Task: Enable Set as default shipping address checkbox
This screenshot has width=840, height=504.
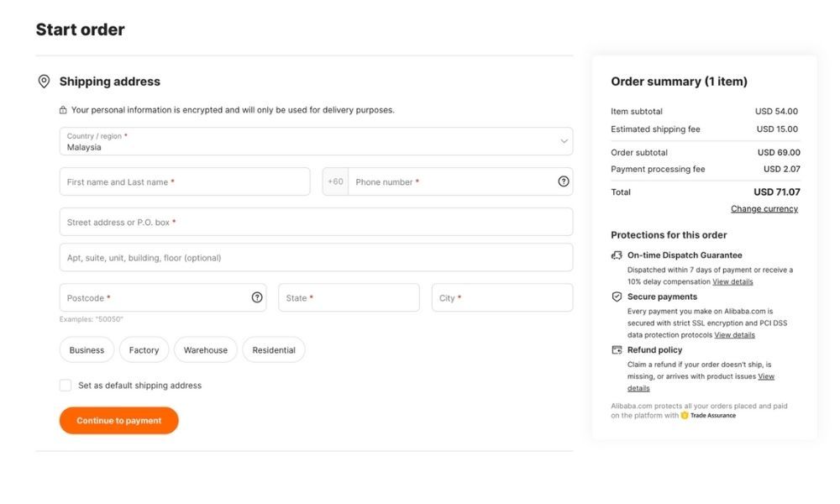Action: pos(66,385)
